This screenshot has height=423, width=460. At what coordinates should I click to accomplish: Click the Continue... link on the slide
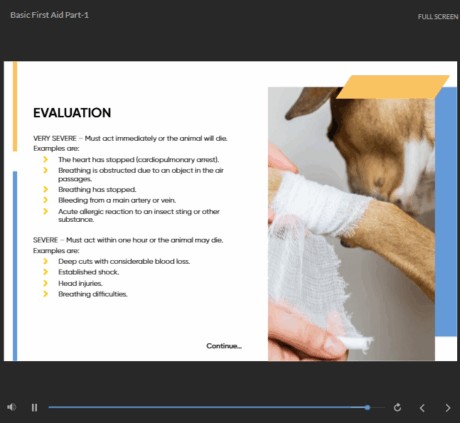point(224,346)
